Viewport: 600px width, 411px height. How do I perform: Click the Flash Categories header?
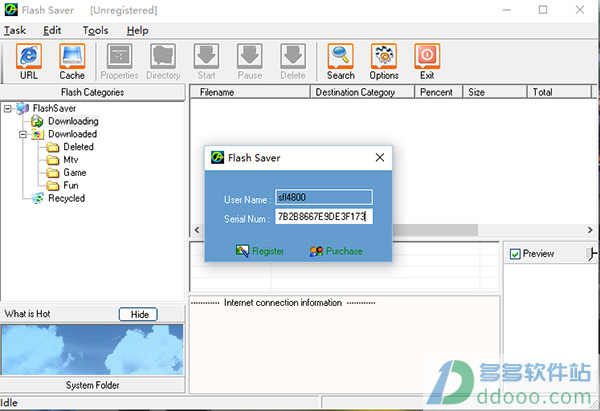click(92, 92)
